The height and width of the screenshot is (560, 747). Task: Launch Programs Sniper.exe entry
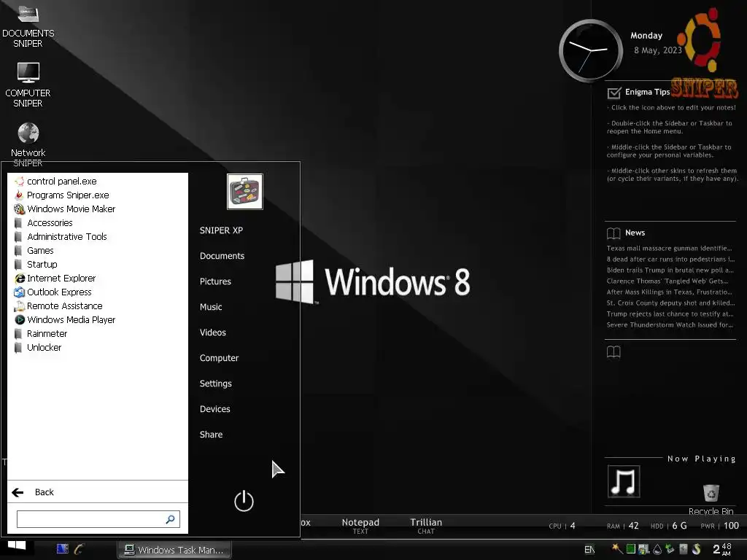61,195
